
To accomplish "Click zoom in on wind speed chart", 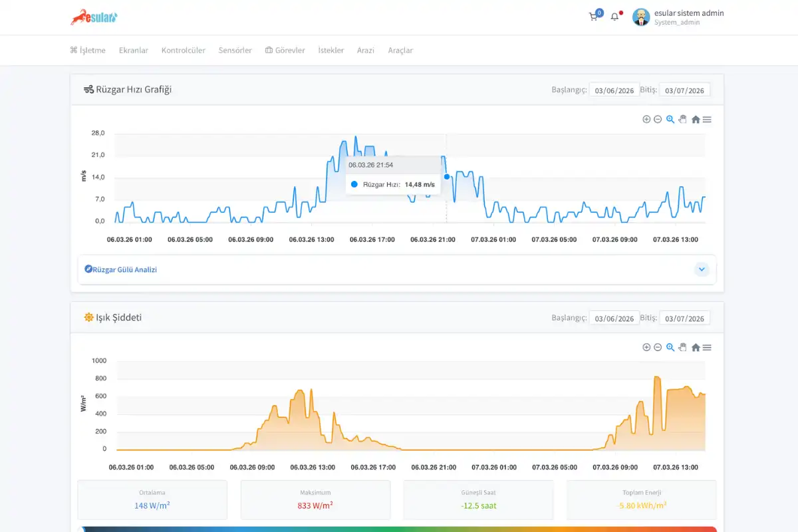I will tap(646, 119).
